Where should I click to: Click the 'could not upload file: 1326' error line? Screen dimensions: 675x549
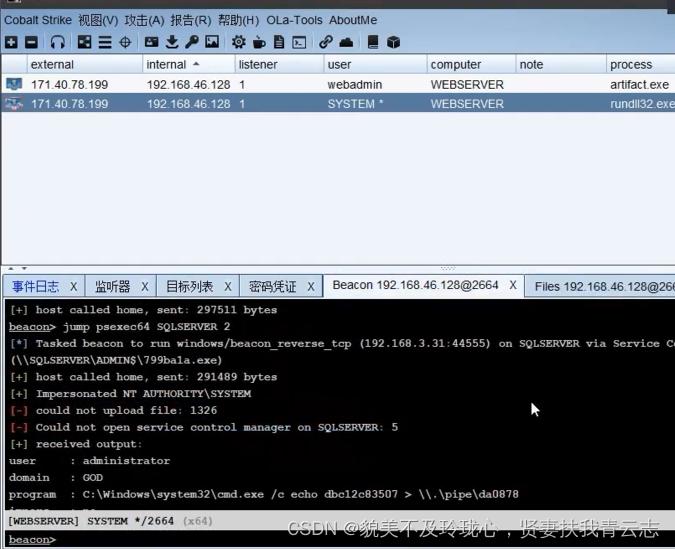[114, 410]
